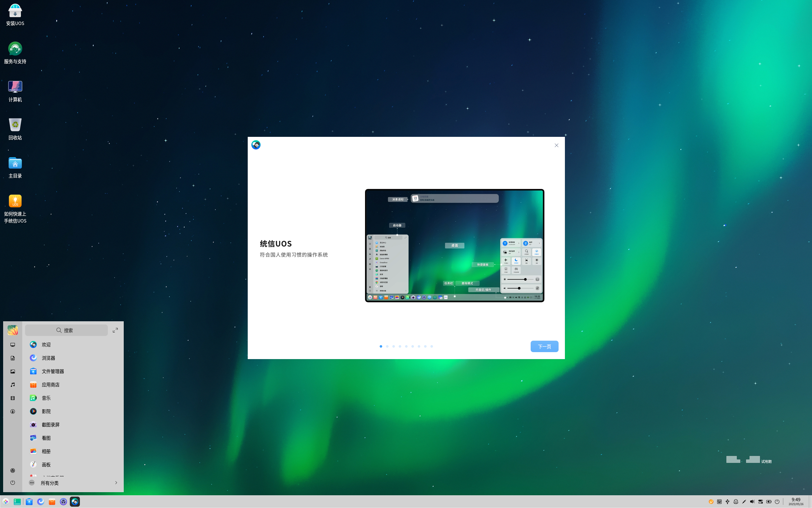Open downloads icon in launcher sidebar
The height and width of the screenshot is (508, 812).
[x=13, y=411]
